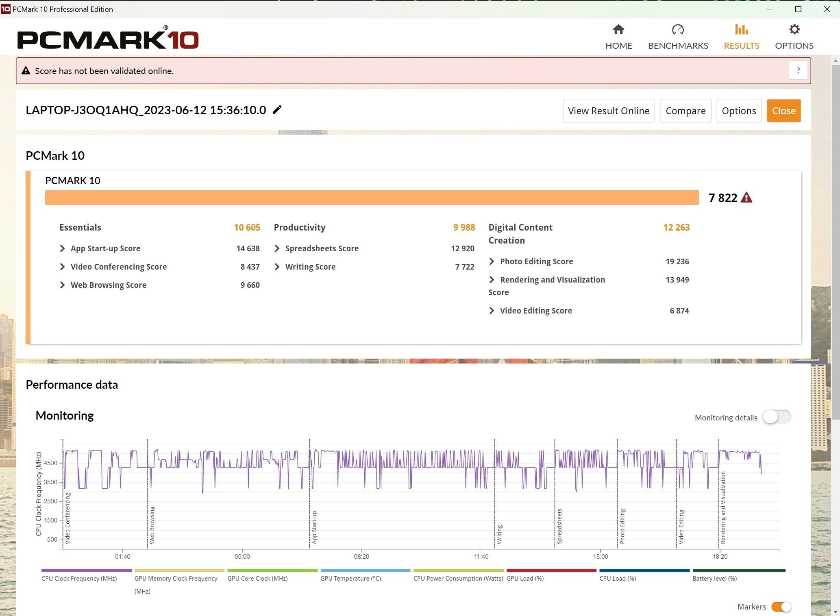This screenshot has width=840, height=616.
Task: Click the orange PCMark 10 score bar
Action: click(372, 198)
